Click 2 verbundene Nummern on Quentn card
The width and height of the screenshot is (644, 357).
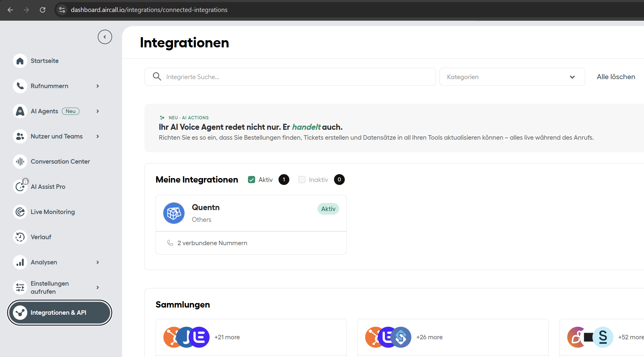(212, 243)
